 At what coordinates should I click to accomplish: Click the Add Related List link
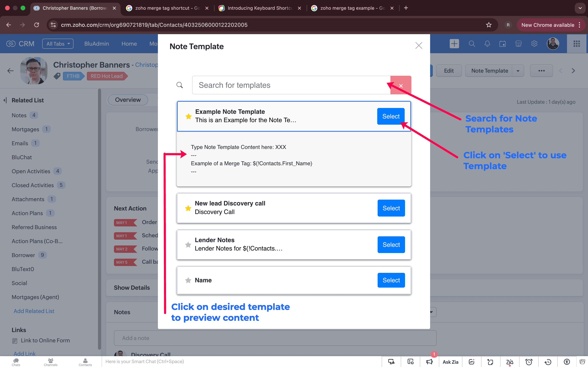tap(34, 311)
